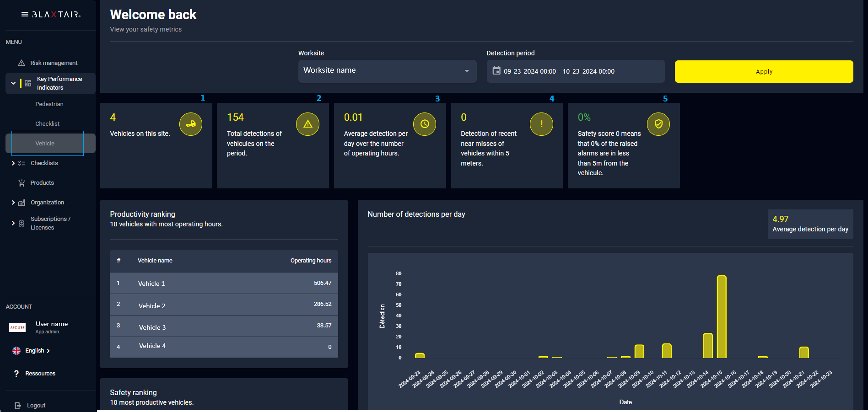Open Risk management from the menu
The width and height of the screenshot is (868, 412).
point(54,63)
